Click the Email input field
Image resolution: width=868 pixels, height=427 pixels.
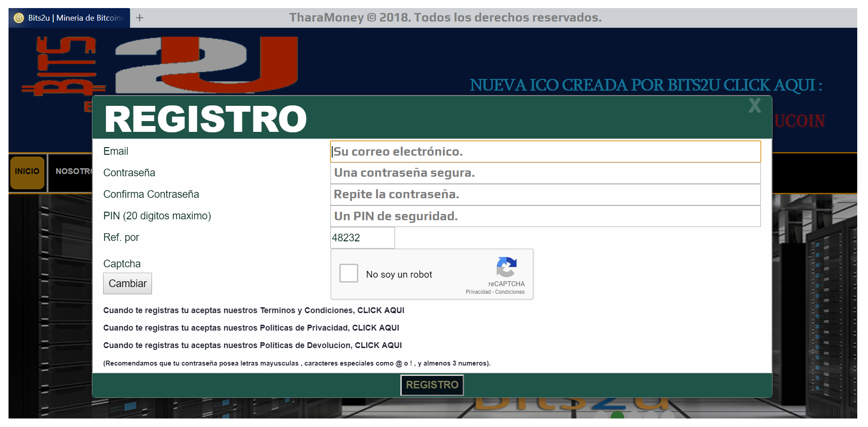(545, 152)
